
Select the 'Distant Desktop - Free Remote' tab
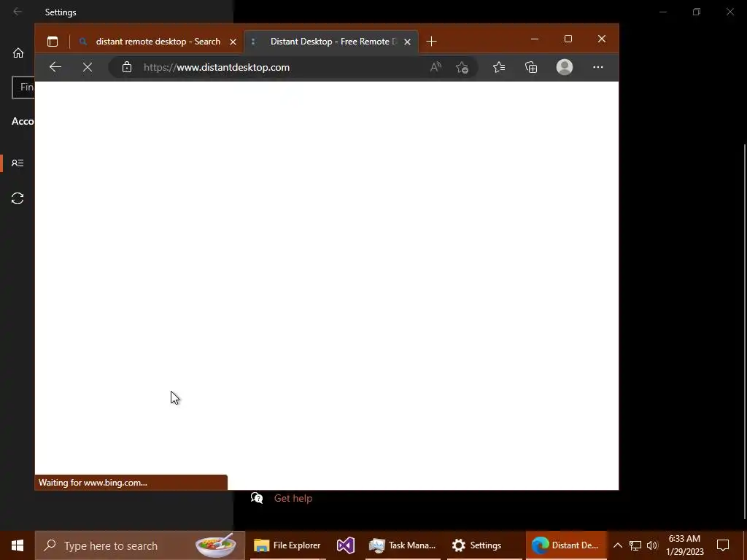click(330, 42)
